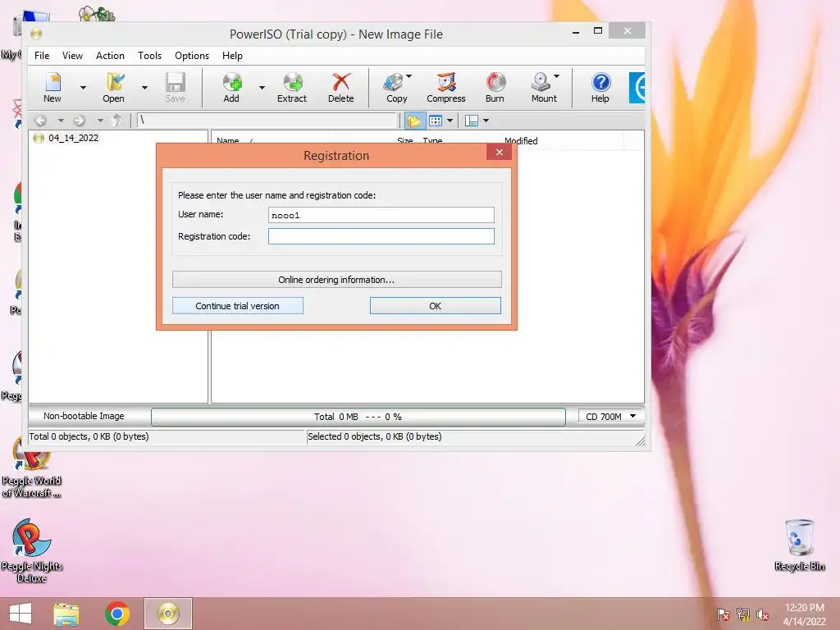This screenshot has height=630, width=840.
Task: Click the Non-bootable Image status label
Action: [x=84, y=416]
